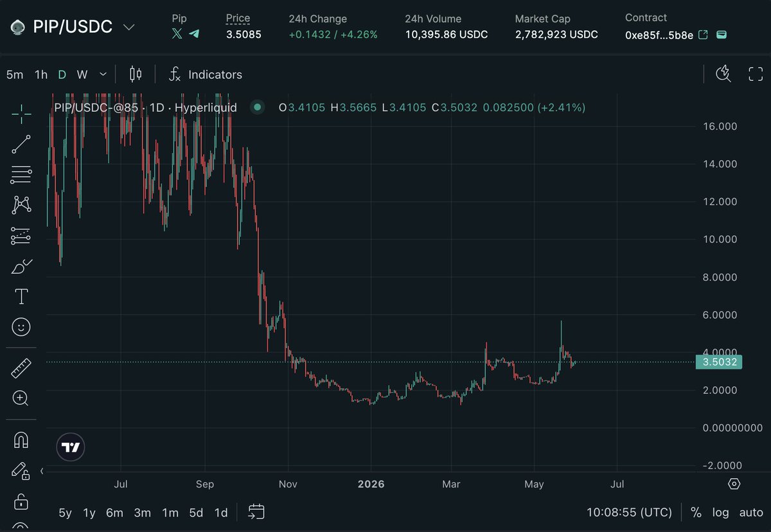
Task: Open the PIP X (Twitter) link
Action: pyautogui.click(x=177, y=34)
